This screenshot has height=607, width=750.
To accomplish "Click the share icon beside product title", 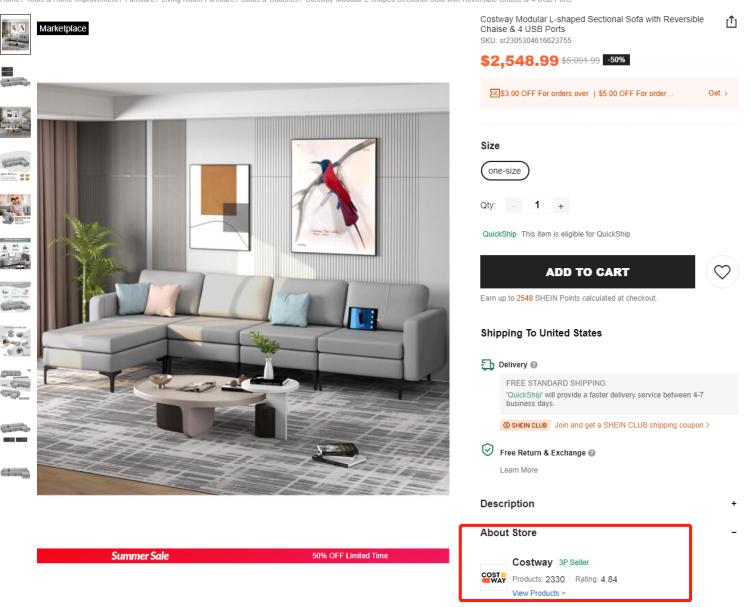I will (x=731, y=22).
